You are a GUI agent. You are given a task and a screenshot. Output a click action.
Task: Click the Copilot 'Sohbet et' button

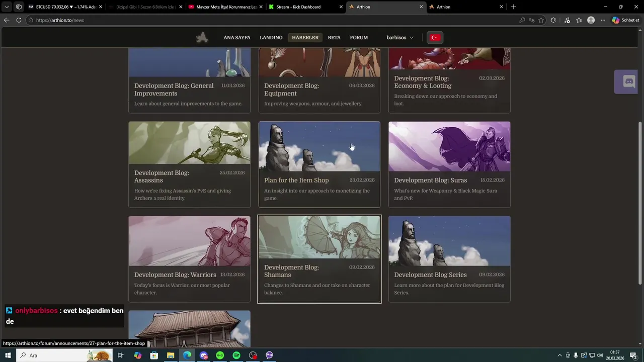(626, 20)
